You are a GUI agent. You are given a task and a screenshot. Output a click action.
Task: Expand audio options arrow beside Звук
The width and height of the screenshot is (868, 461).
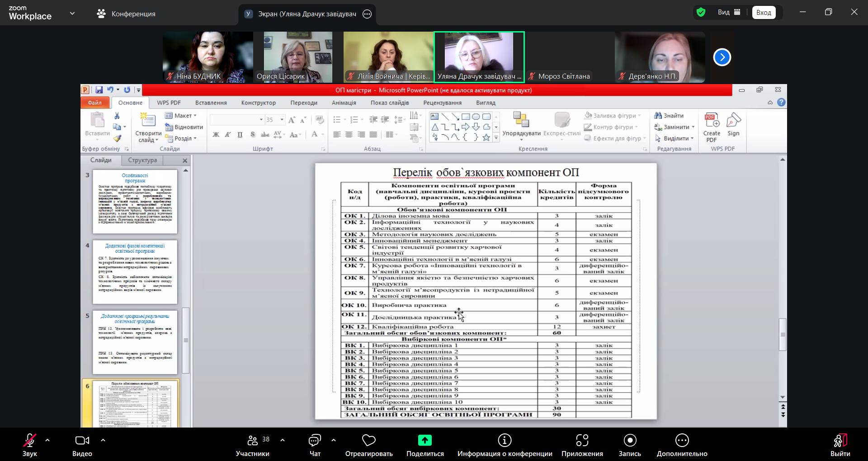pyautogui.click(x=47, y=440)
